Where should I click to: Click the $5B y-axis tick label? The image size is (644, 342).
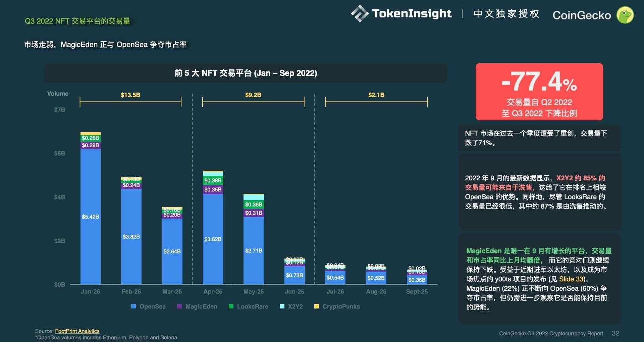[60, 153]
